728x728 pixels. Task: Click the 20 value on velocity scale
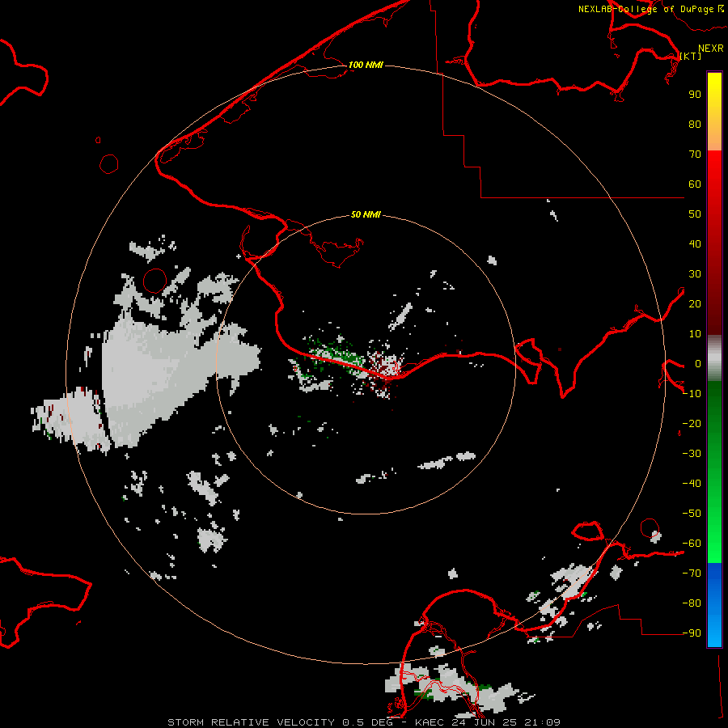click(x=695, y=303)
